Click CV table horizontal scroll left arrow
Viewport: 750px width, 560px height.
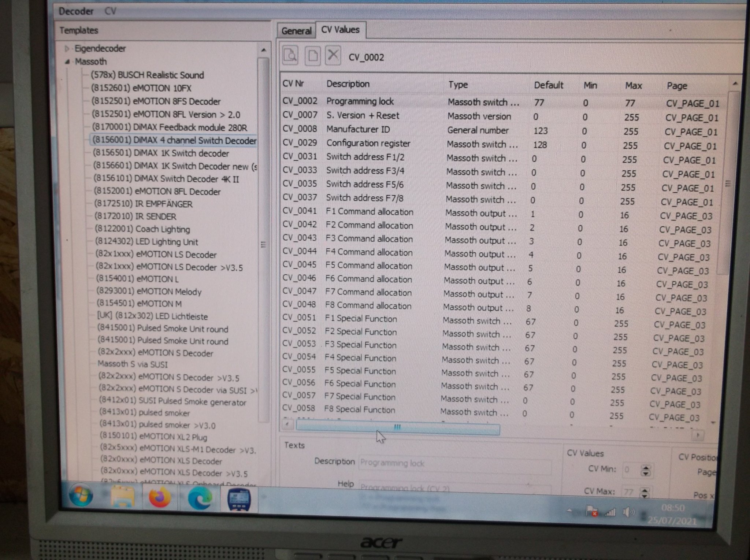(x=288, y=424)
